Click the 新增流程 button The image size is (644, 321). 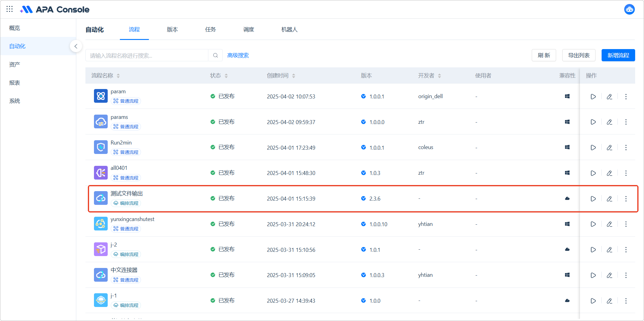click(618, 55)
